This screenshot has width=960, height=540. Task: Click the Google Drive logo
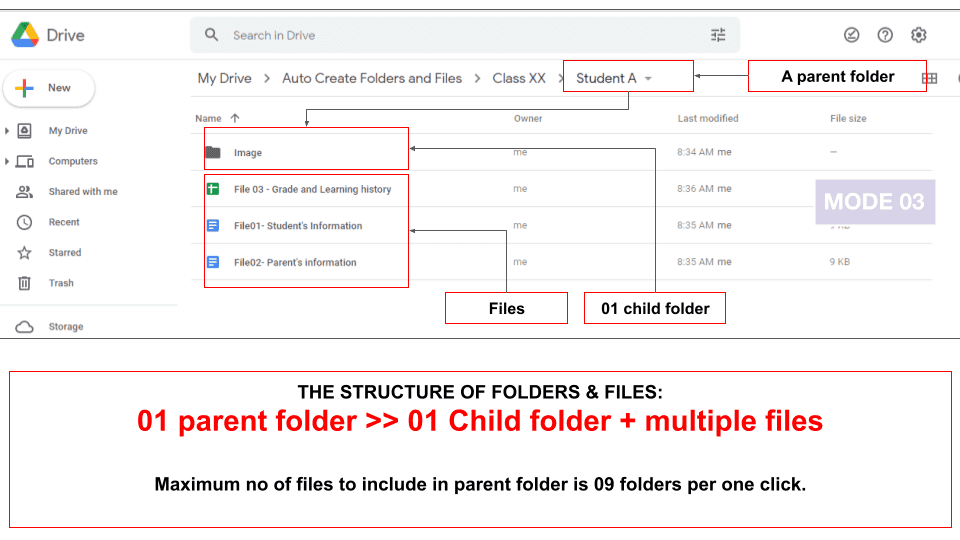pyautogui.click(x=47, y=35)
